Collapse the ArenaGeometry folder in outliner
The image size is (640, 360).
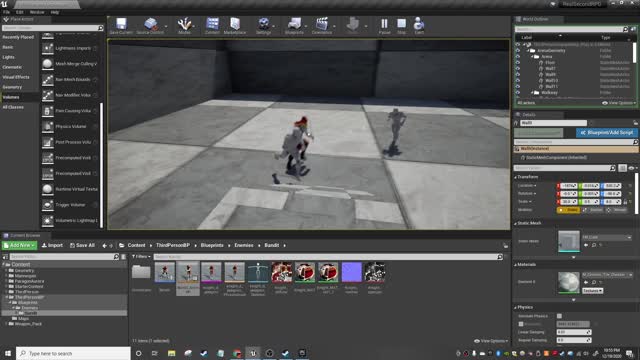[528, 51]
